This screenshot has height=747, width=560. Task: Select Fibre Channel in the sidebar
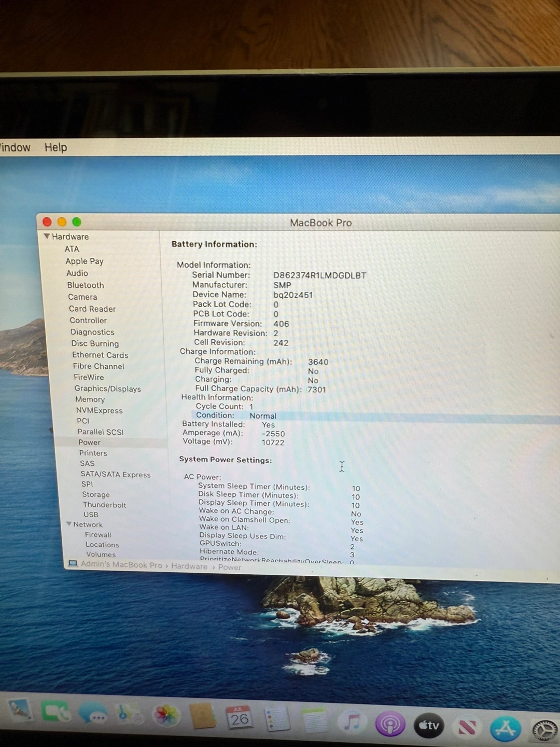[99, 366]
